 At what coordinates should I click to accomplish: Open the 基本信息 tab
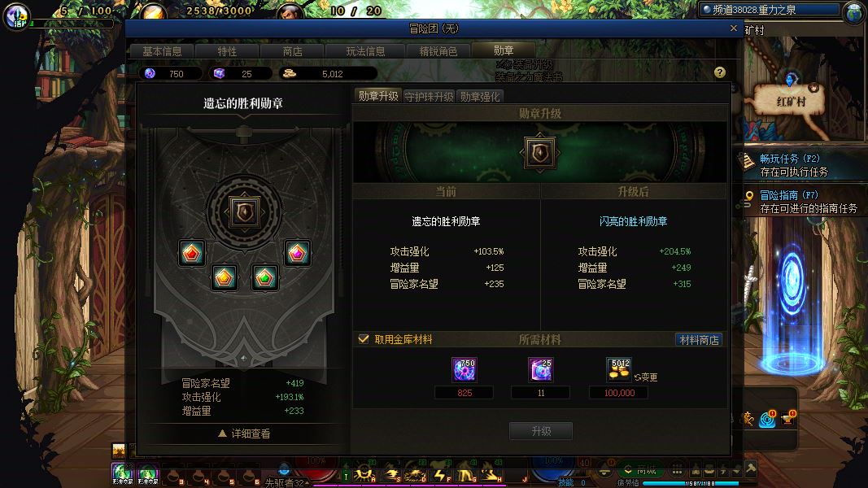tap(162, 51)
